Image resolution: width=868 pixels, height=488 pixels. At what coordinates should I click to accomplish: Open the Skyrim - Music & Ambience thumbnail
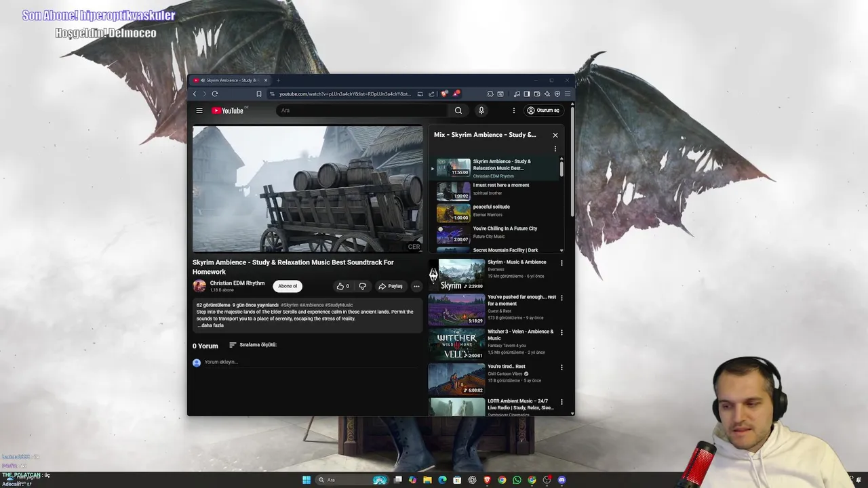click(x=456, y=274)
